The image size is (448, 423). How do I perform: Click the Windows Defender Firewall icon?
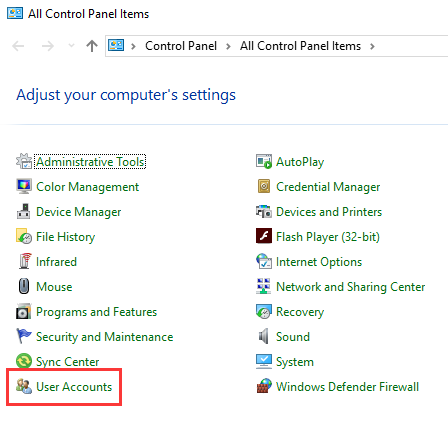[264, 386]
